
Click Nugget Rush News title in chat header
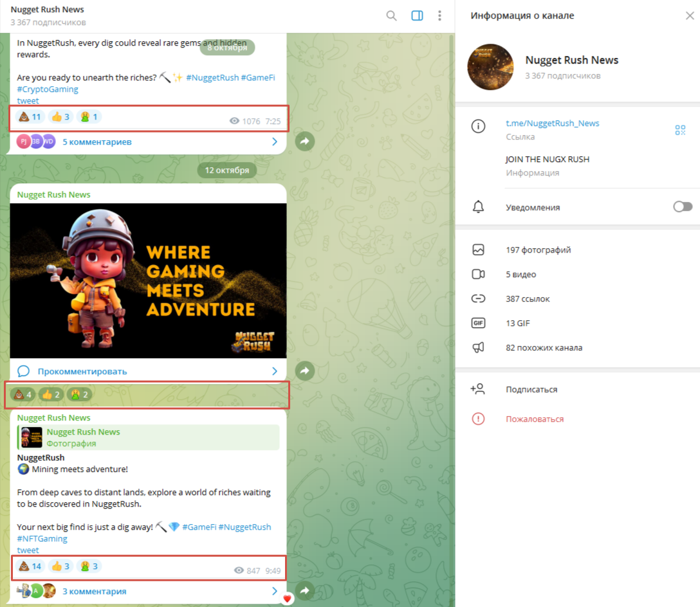tap(48, 10)
